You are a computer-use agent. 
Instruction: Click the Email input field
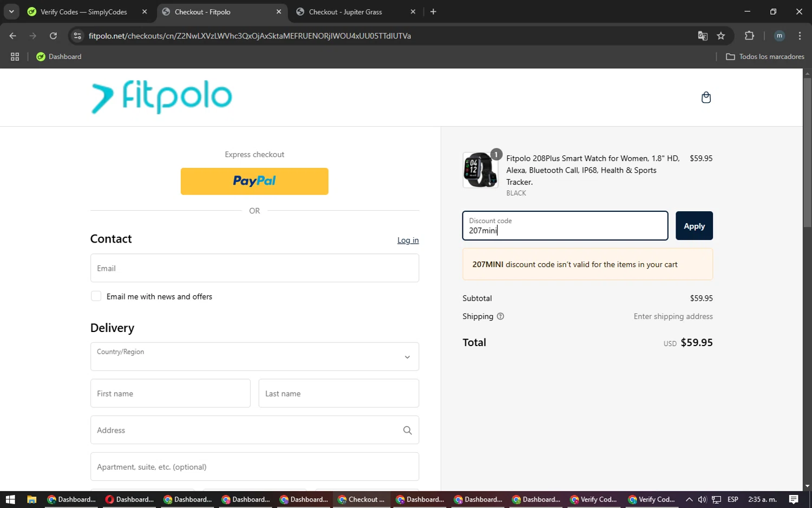254,268
